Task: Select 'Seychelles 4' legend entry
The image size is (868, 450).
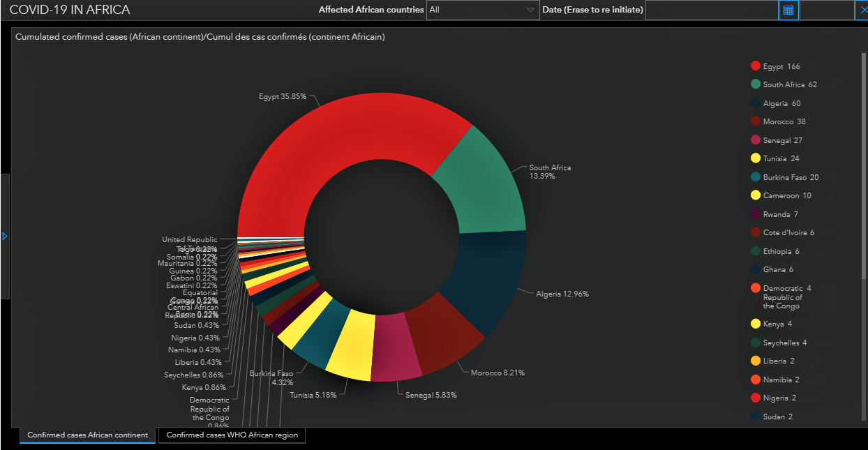Action: 779,343
